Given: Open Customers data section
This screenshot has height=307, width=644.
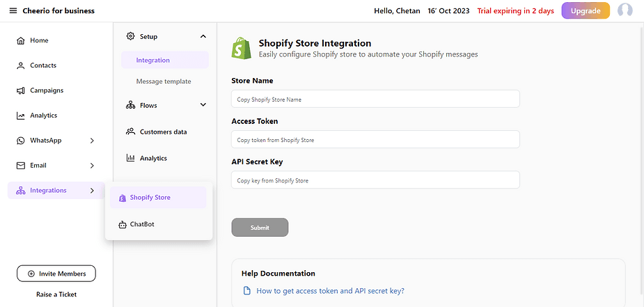Looking at the screenshot, I should click(157, 132).
